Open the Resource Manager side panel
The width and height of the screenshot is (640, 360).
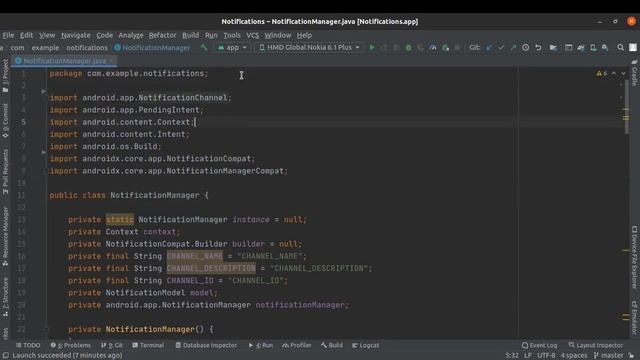pyautogui.click(x=5, y=237)
